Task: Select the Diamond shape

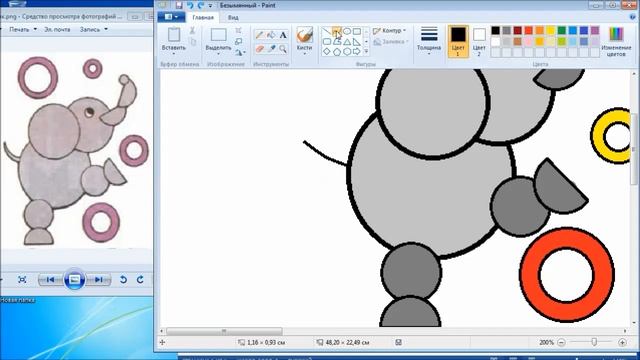Action: pyautogui.click(x=327, y=52)
